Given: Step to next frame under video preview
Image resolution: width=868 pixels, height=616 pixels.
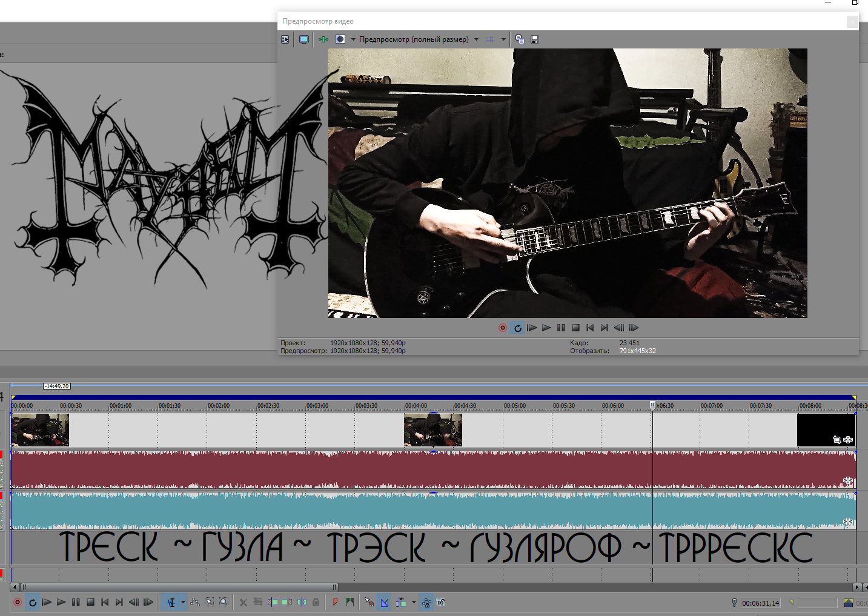Looking at the screenshot, I should [x=634, y=328].
